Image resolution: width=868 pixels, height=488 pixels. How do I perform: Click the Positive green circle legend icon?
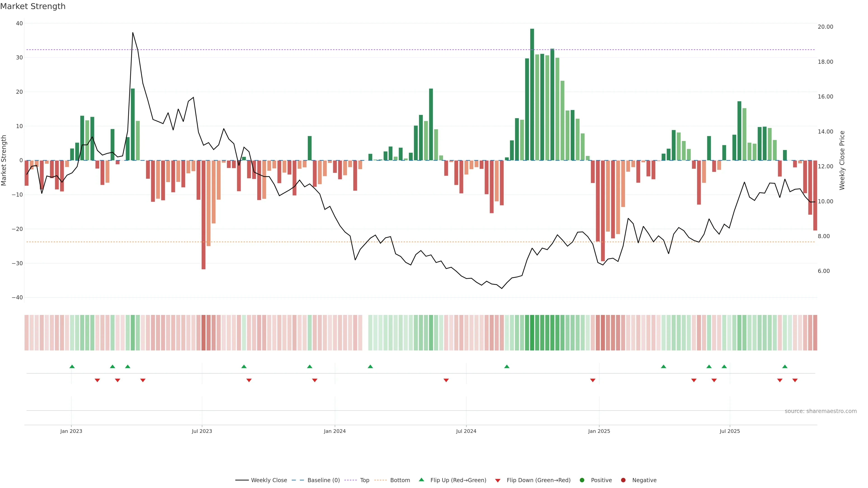(582, 480)
